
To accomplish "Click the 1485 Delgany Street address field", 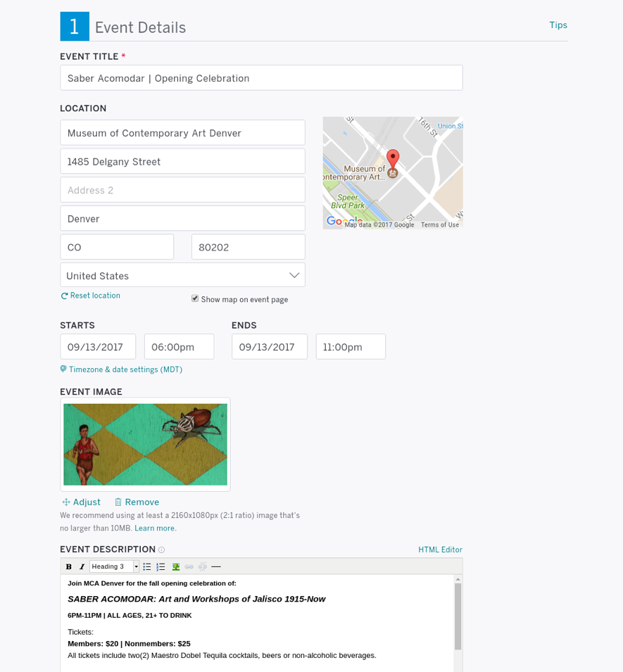I will [182, 162].
